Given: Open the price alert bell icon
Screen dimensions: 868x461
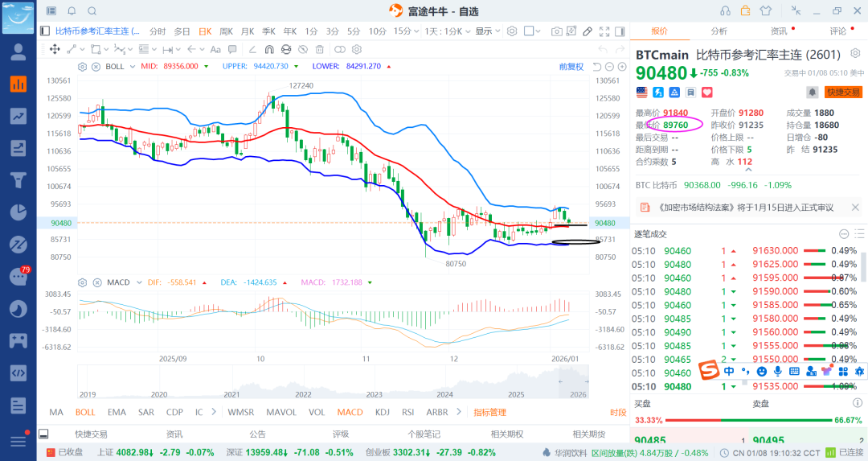Looking at the screenshot, I should click(813, 93).
